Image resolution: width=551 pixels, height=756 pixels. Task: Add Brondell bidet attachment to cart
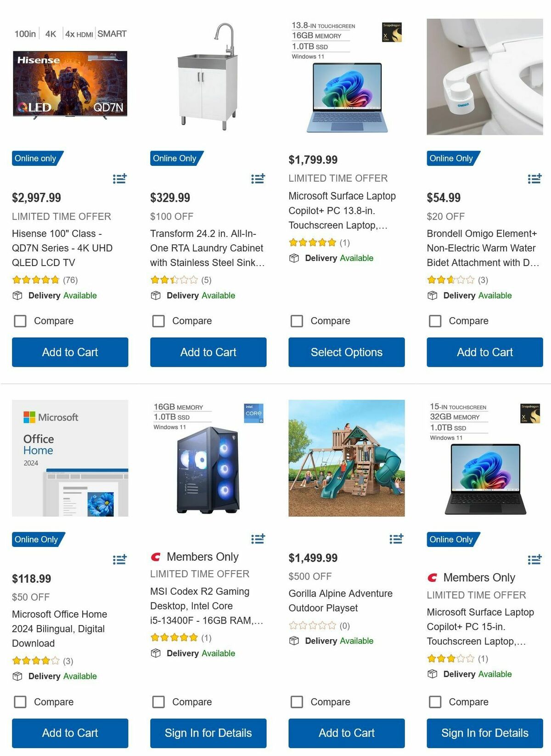(x=484, y=352)
